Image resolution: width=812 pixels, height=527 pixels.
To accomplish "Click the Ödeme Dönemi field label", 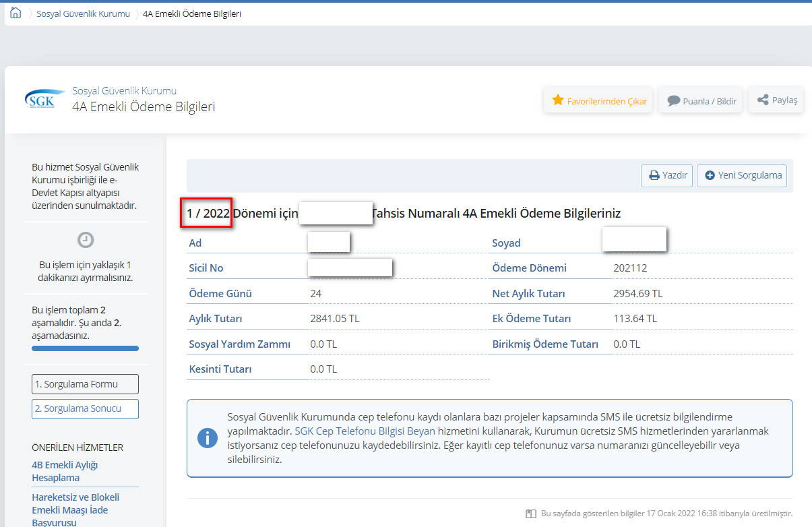I will pyautogui.click(x=529, y=268).
